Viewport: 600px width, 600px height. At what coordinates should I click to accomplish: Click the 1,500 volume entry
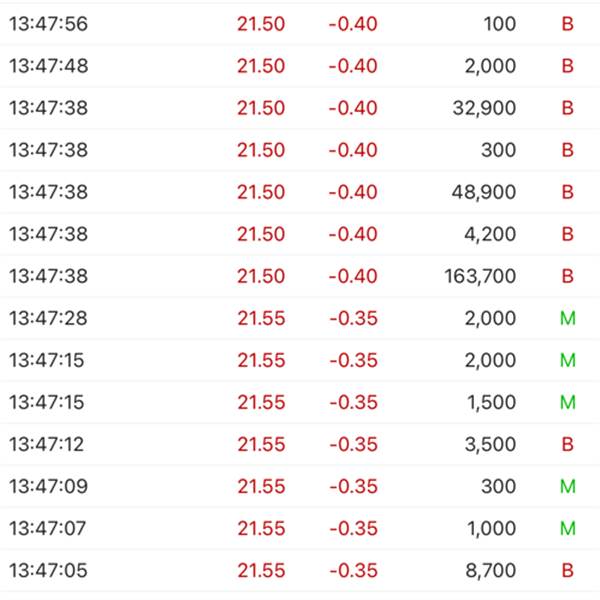click(x=491, y=402)
